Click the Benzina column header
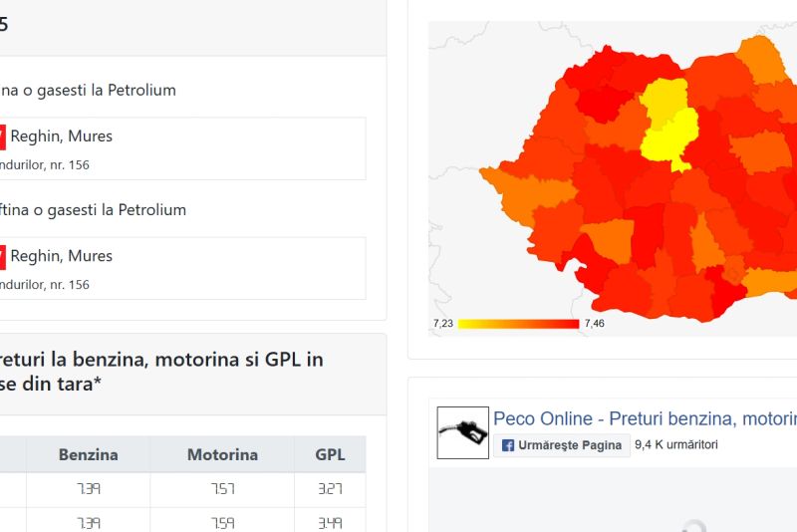The height and width of the screenshot is (532, 797). tap(88, 454)
